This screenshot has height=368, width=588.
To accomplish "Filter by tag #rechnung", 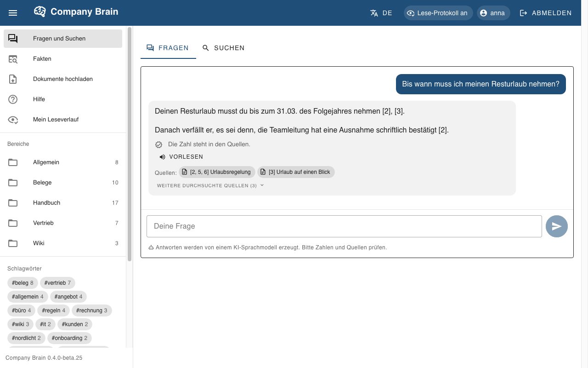I will (92, 310).
